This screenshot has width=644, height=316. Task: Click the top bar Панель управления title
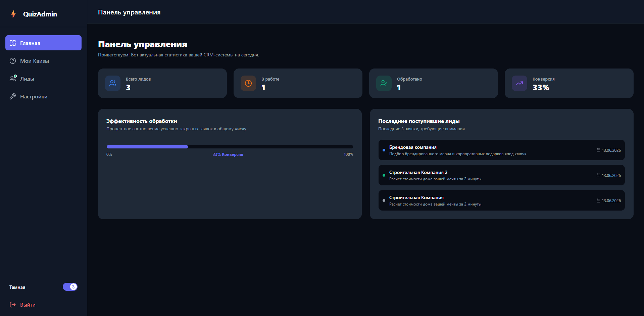point(129,12)
